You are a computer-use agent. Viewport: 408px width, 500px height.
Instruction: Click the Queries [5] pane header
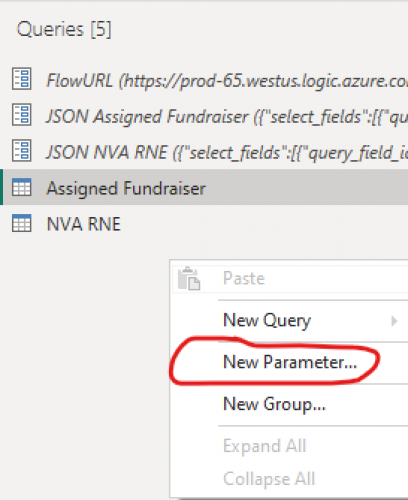64,29
